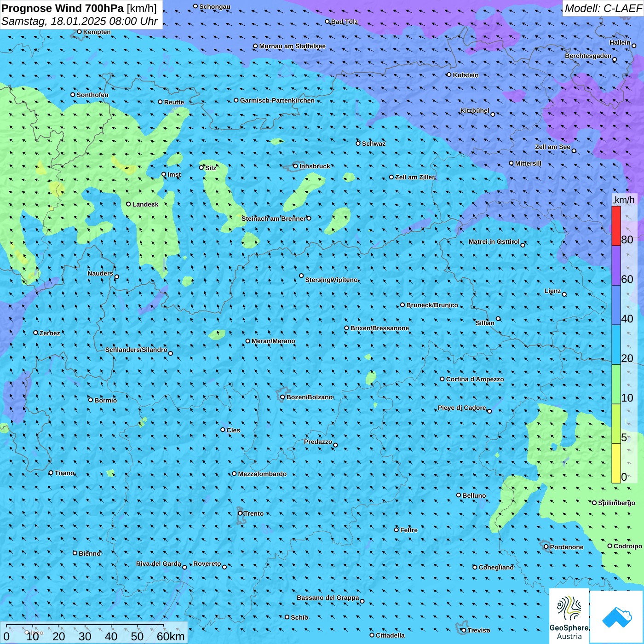Click the 'Mittersill' label

click(x=528, y=163)
